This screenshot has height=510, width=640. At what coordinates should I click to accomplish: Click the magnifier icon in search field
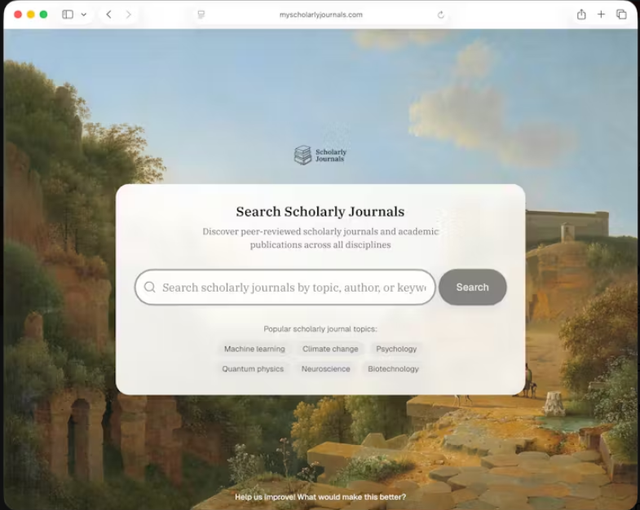click(150, 287)
